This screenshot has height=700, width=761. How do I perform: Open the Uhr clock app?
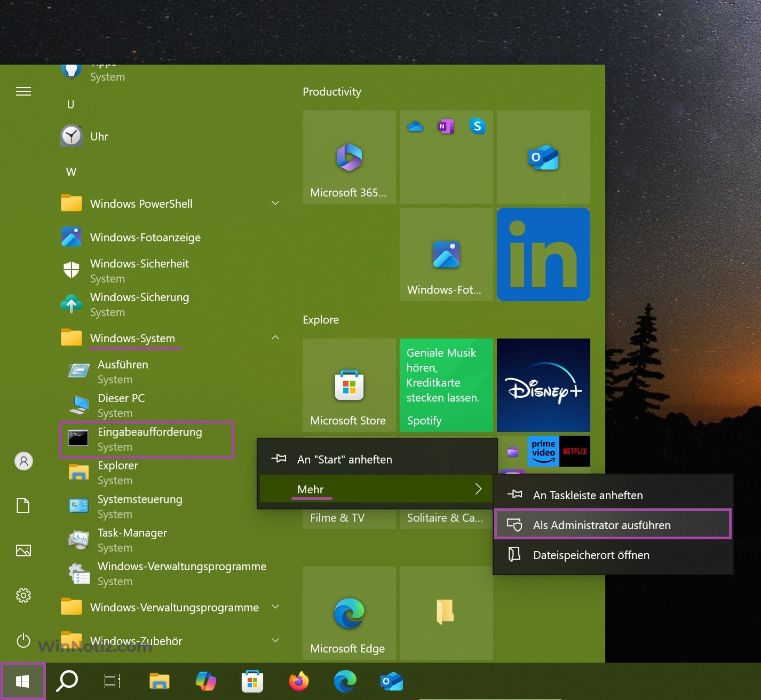point(171,137)
